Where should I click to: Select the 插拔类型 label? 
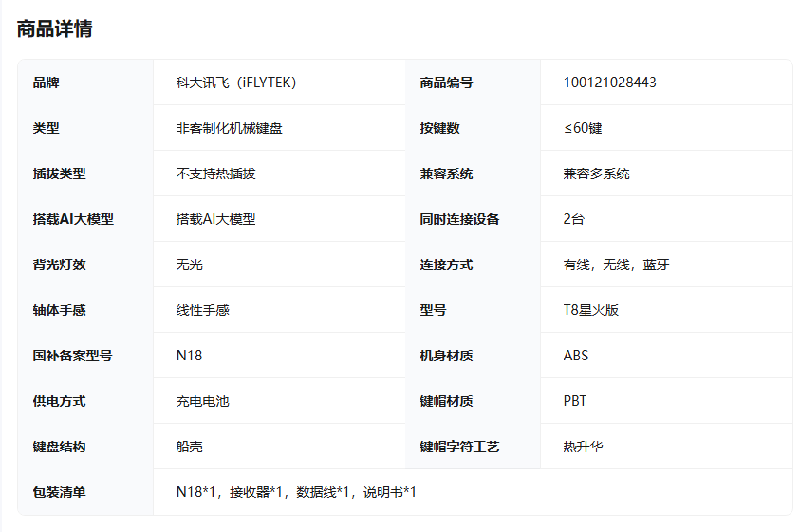[59, 174]
